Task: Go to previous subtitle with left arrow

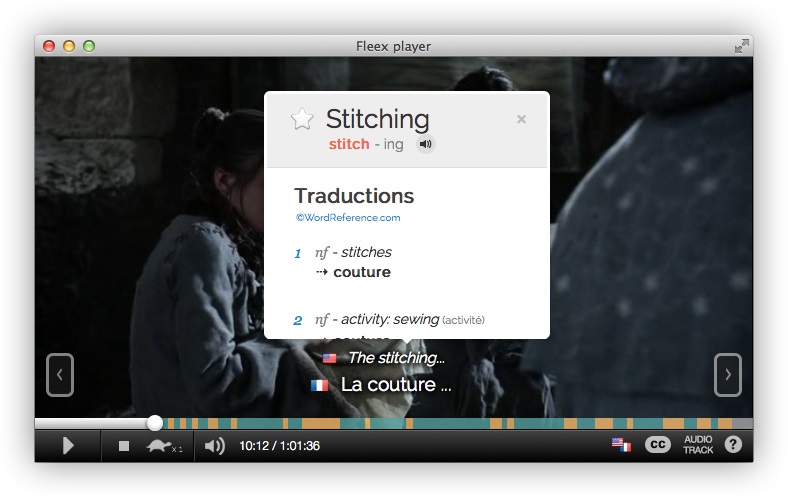Action: click(x=60, y=375)
